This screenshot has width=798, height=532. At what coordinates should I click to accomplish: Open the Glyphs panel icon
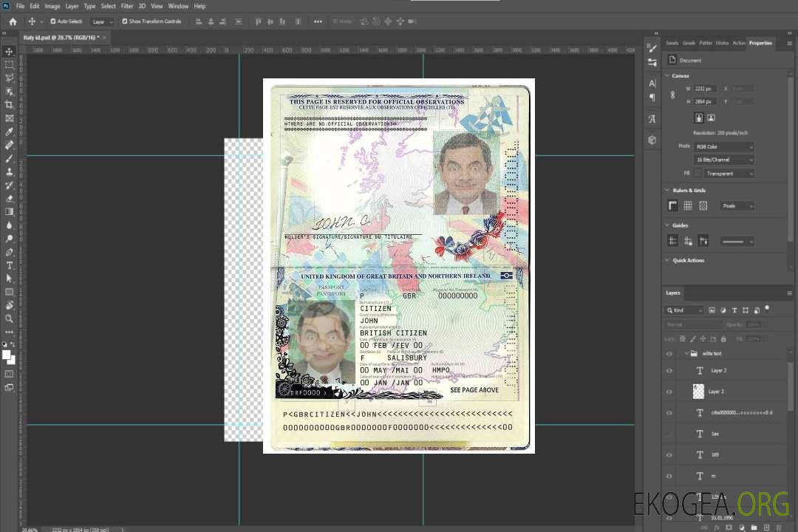coord(652,119)
